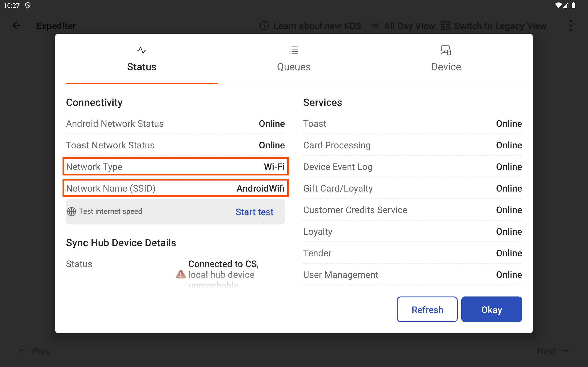
Task: Select the Card Processing service row
Action: pos(412,145)
